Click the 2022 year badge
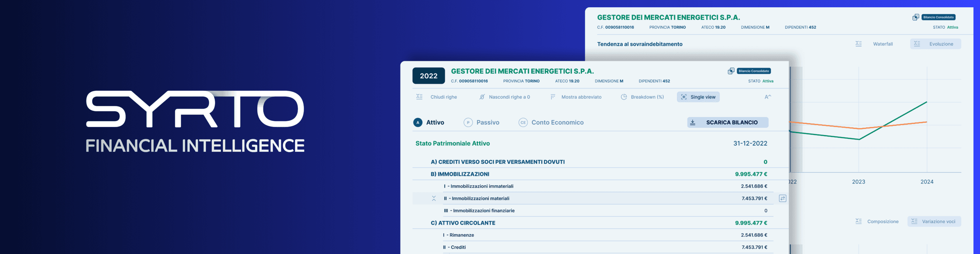 tap(428, 76)
